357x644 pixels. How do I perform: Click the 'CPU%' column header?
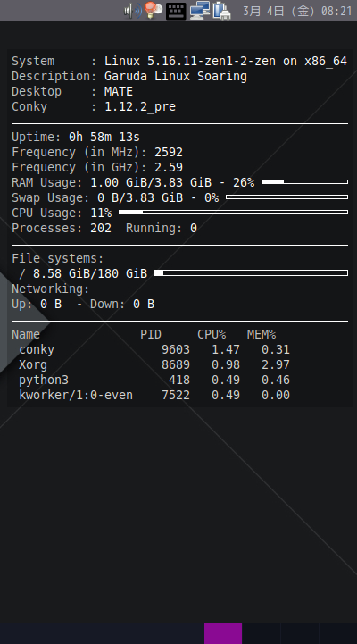pos(212,334)
